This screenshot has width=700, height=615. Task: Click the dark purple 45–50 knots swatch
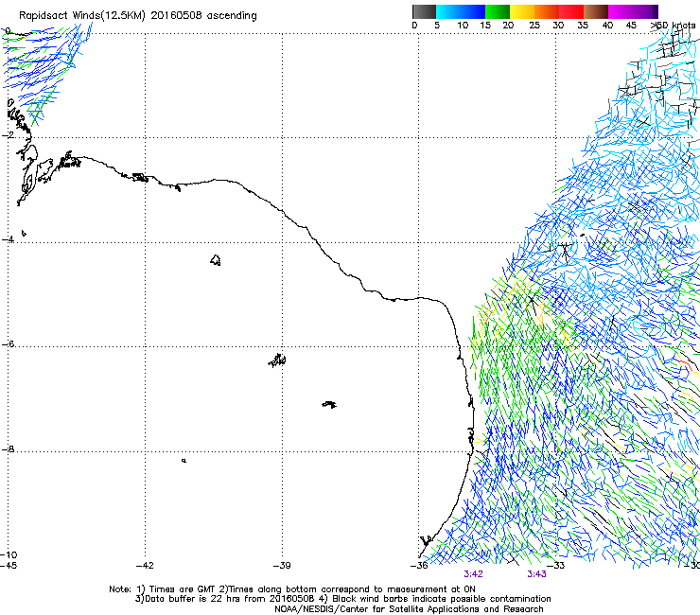[x=645, y=11]
